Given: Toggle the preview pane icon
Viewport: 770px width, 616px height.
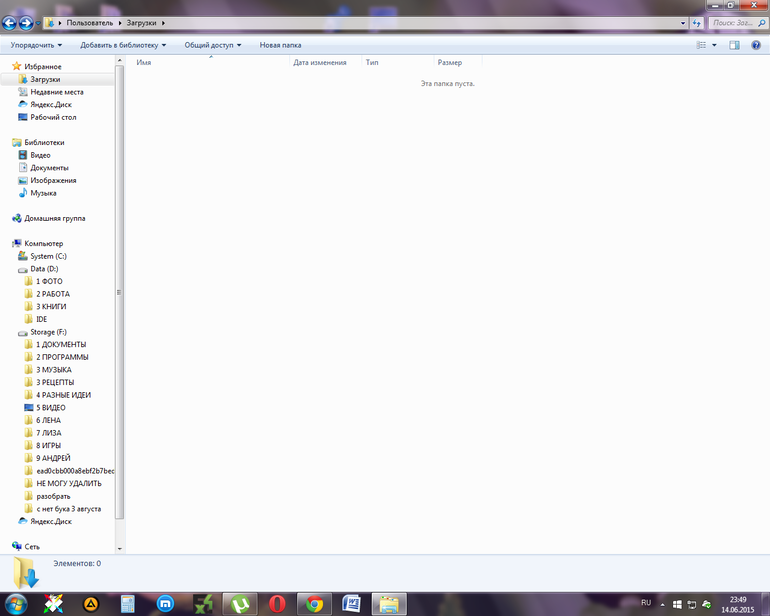Looking at the screenshot, I should click(734, 45).
